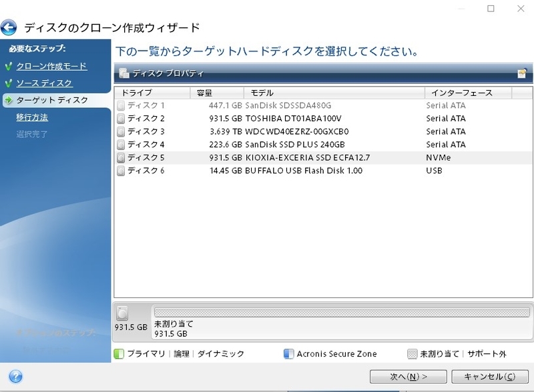Open the 移行方法 step link
Viewport: 534px width, 392px height.
tap(32, 117)
